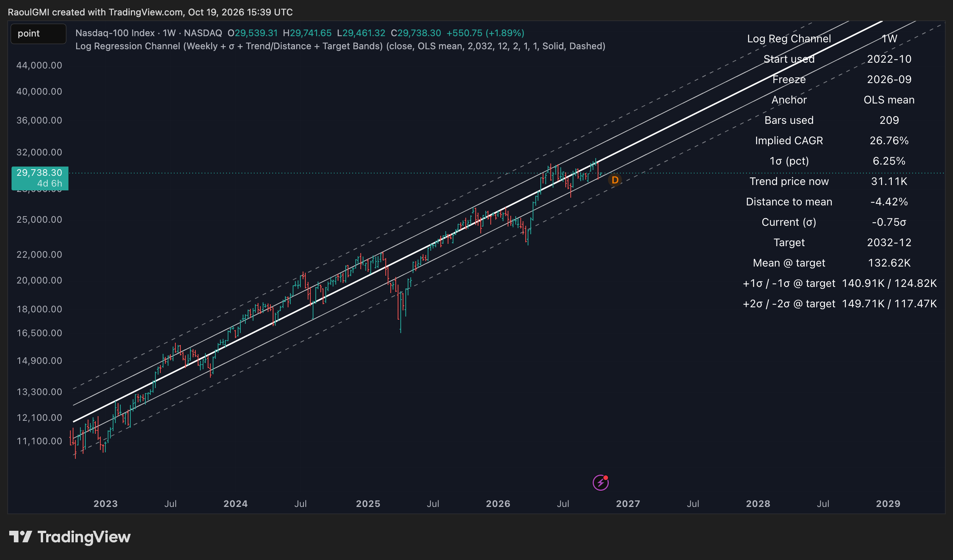Image resolution: width=953 pixels, height=560 pixels.
Task: Click the 36,000.00 price axis label
Action: coord(39,120)
